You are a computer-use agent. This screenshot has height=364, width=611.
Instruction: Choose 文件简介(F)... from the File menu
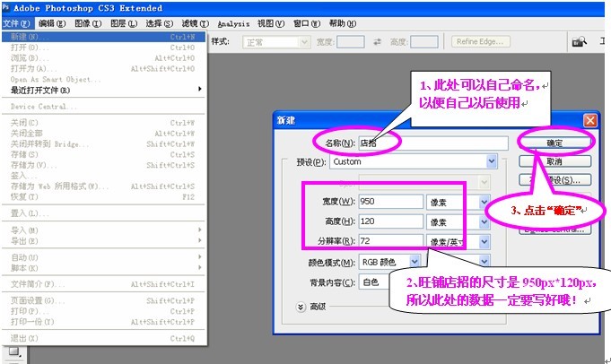[104, 284]
